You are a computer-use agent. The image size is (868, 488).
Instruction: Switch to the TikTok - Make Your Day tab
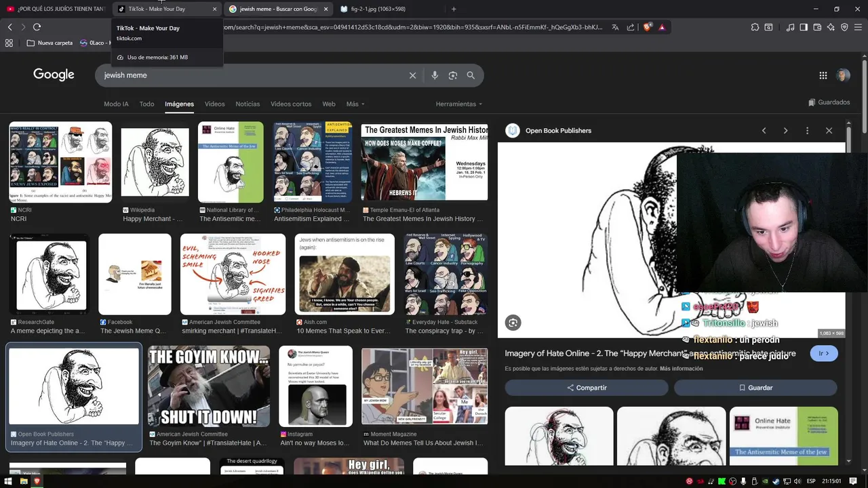click(x=166, y=9)
